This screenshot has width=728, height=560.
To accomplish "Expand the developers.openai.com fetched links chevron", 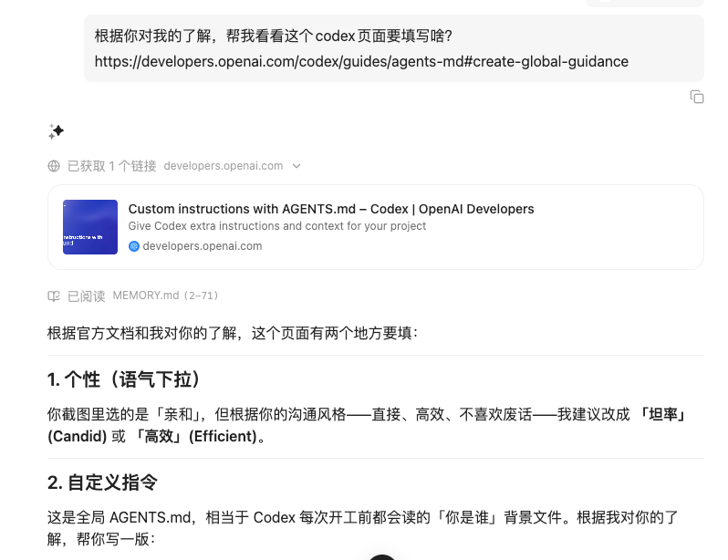I will pyautogui.click(x=296, y=166).
